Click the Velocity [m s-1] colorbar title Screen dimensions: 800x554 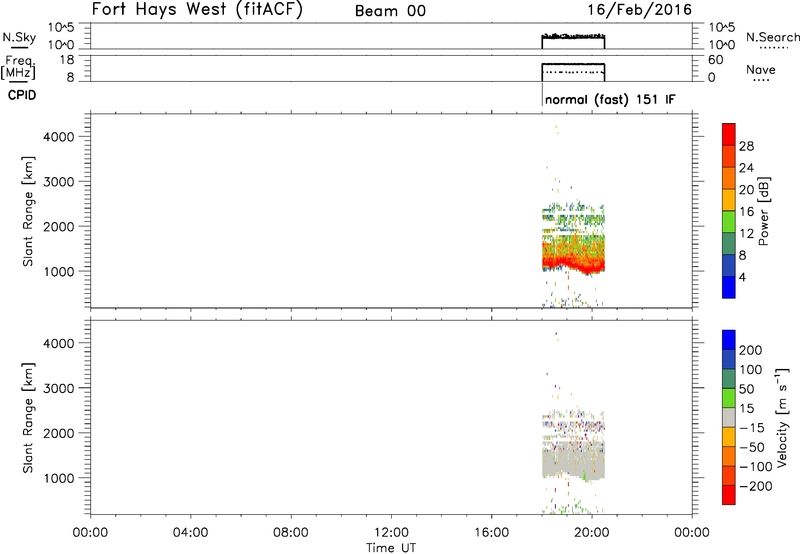pyautogui.click(x=782, y=418)
